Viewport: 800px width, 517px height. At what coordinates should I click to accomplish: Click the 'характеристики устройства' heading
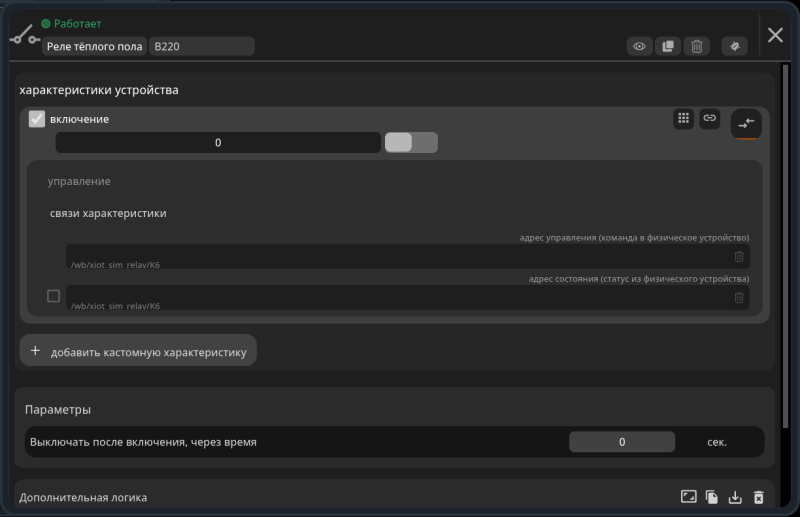[99, 90]
